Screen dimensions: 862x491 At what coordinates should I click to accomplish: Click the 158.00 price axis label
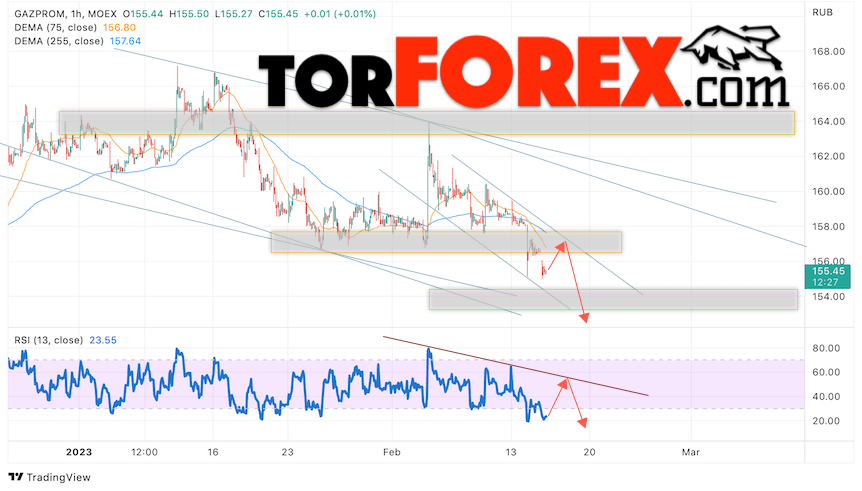(x=828, y=227)
